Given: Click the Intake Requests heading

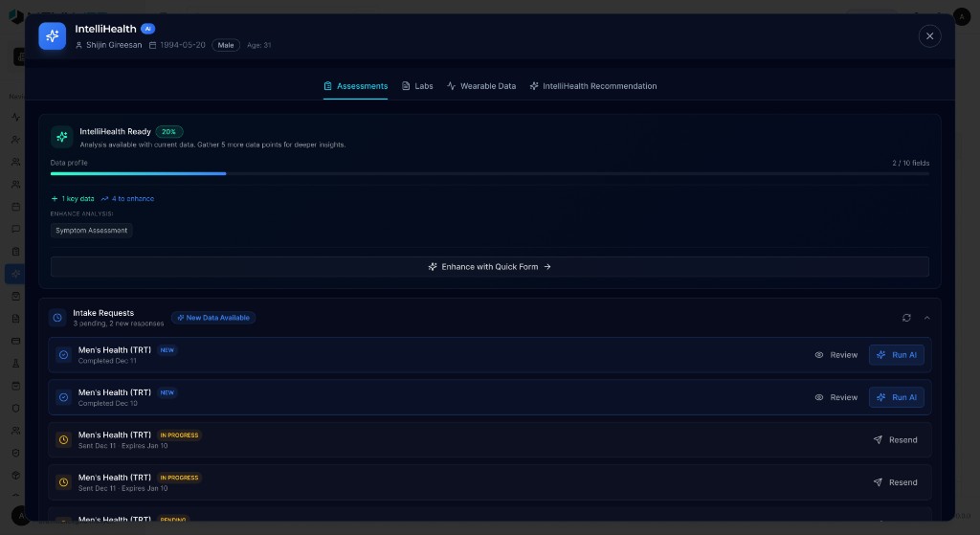Looking at the screenshot, I should pyautogui.click(x=103, y=313).
